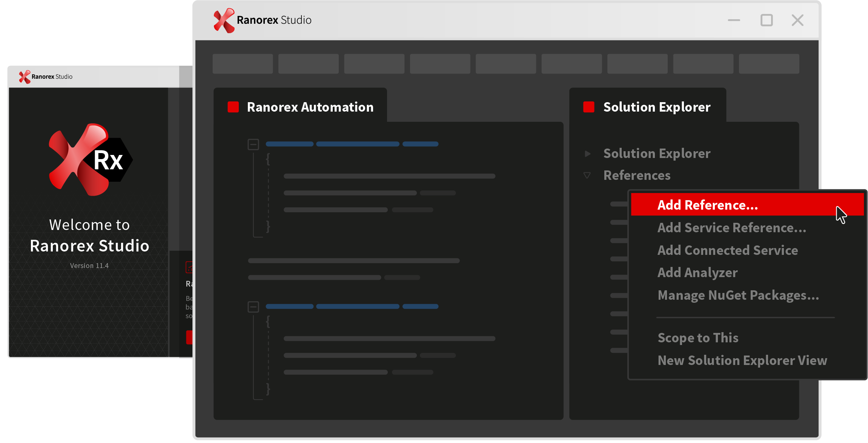Click the Ranorex logo in welcome window title bar
The height and width of the screenshot is (443, 868).
tap(46, 77)
